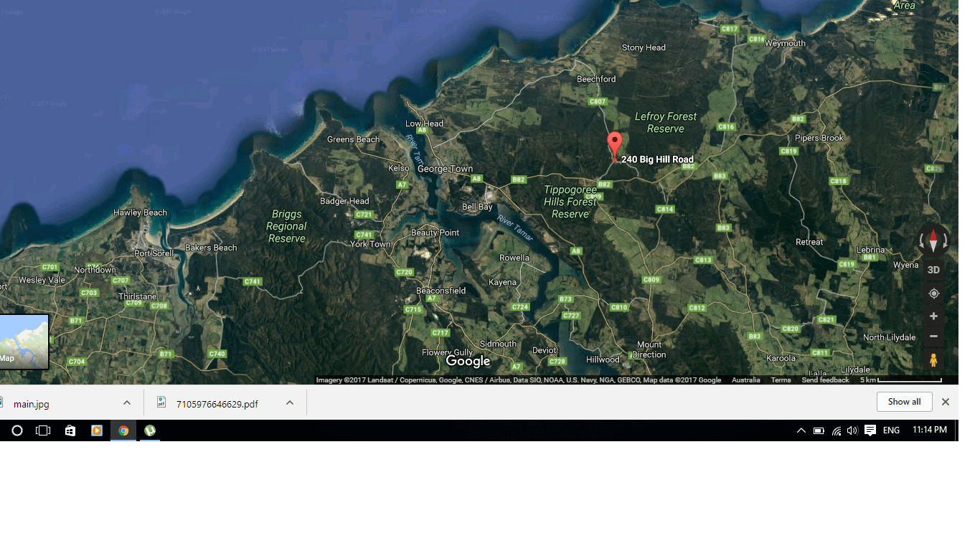Zoom in using the plus icon
This screenshot has width=980, height=551.
pyautogui.click(x=933, y=316)
